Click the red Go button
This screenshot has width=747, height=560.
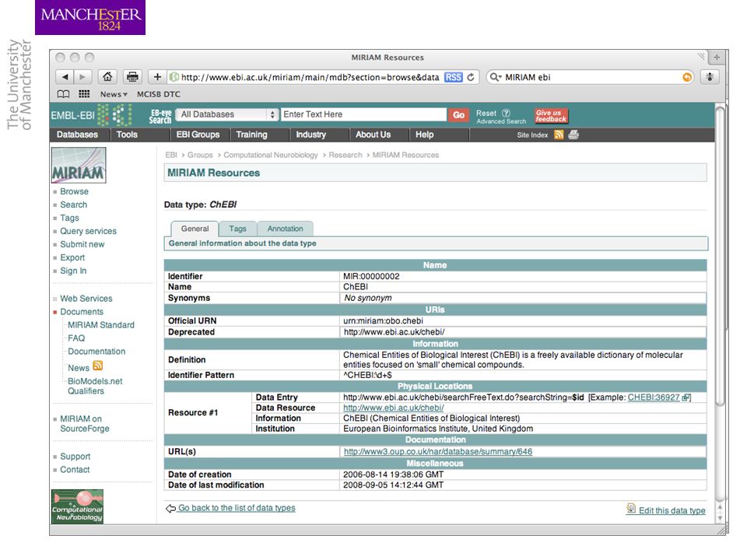coord(459,115)
